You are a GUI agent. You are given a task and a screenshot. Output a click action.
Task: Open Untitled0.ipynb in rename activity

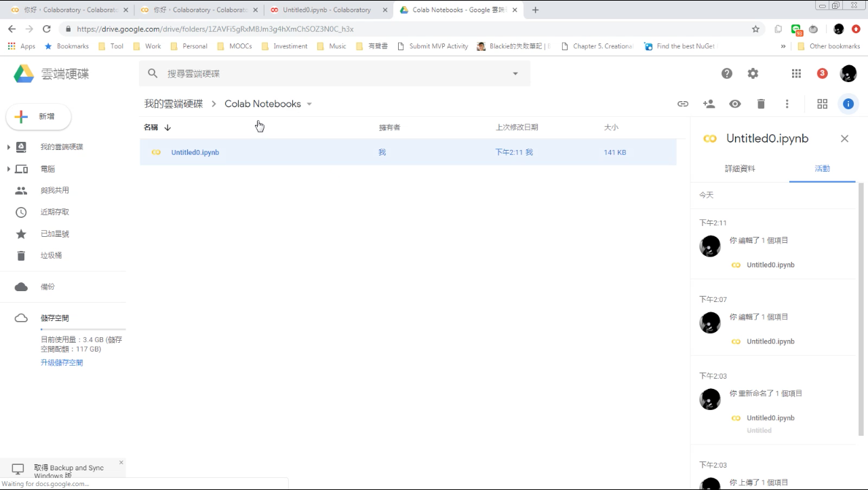(x=770, y=418)
